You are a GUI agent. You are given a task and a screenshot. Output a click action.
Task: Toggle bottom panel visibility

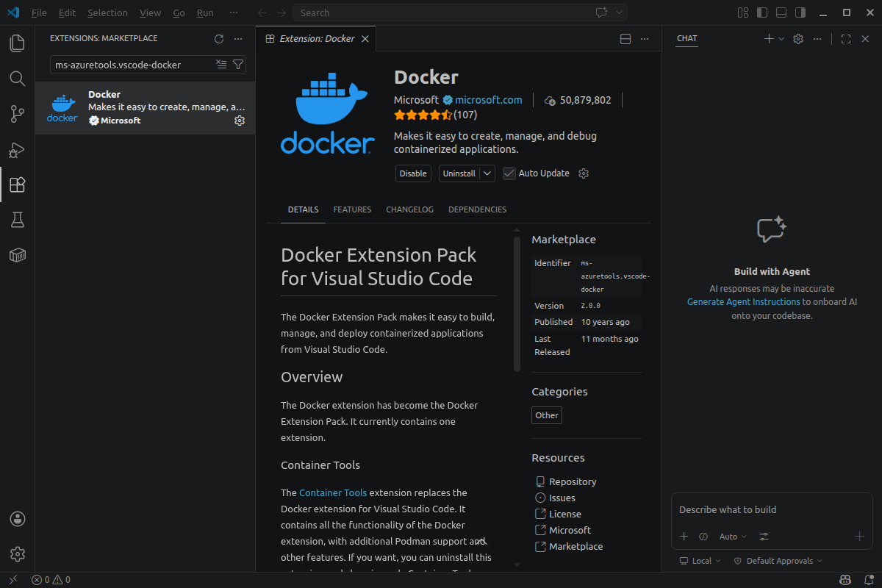tap(781, 12)
